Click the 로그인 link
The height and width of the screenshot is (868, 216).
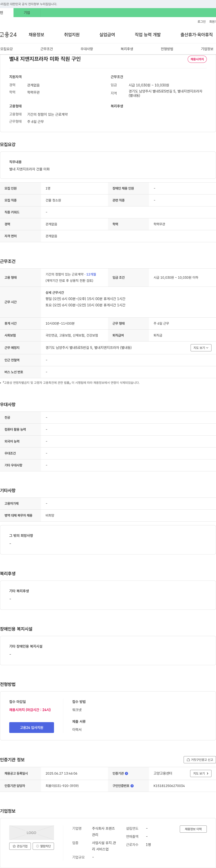202,22
